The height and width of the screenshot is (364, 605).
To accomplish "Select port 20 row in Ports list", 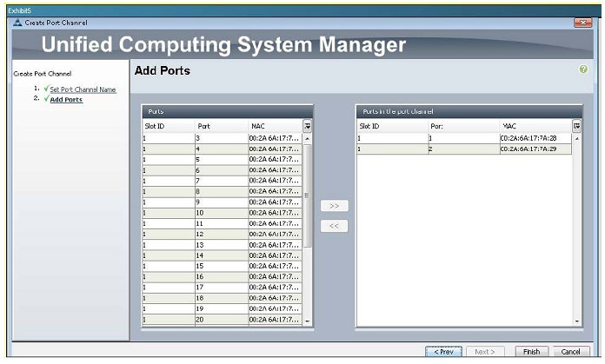I will point(223,320).
